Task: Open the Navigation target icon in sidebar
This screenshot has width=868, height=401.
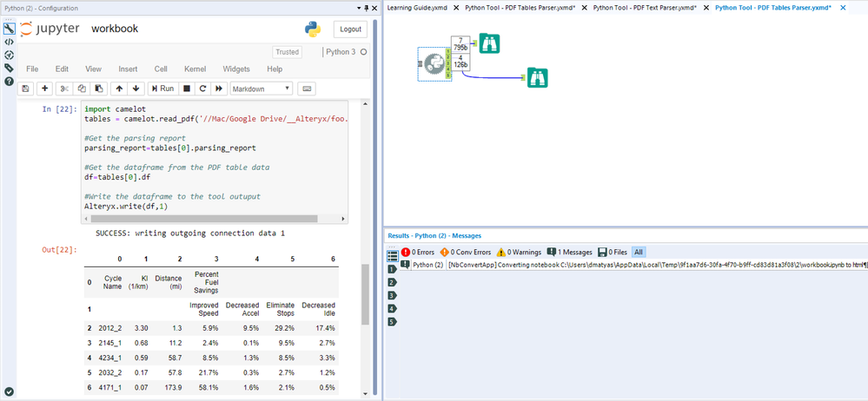Action: coord(9,55)
